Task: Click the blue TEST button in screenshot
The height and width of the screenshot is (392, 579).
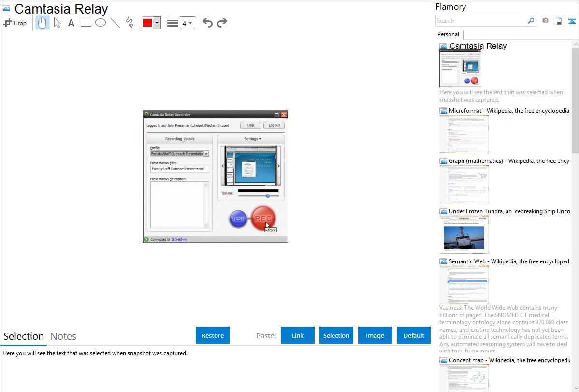Action: click(x=238, y=219)
